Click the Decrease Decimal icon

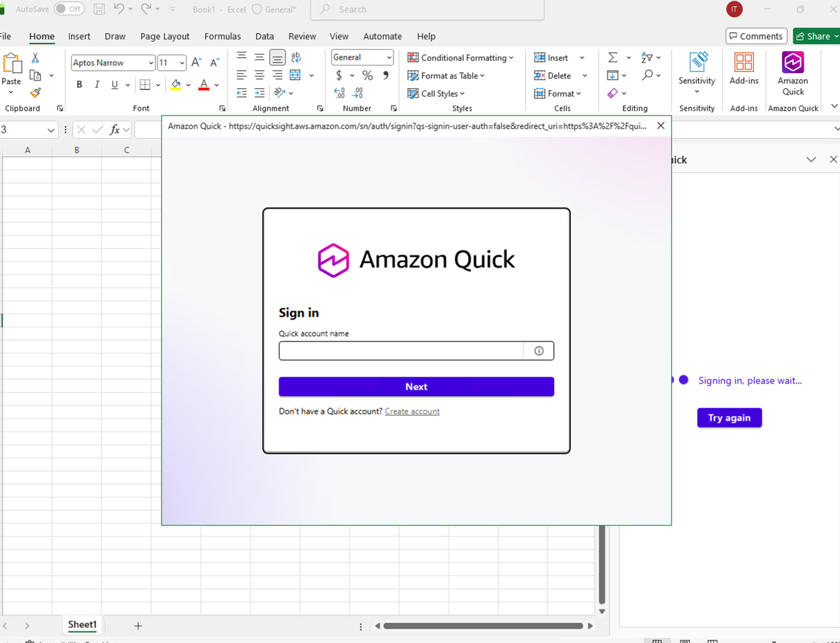[358, 93]
